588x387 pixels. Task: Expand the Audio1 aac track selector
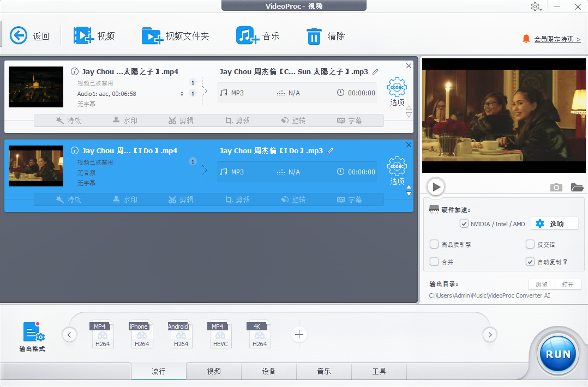point(182,94)
